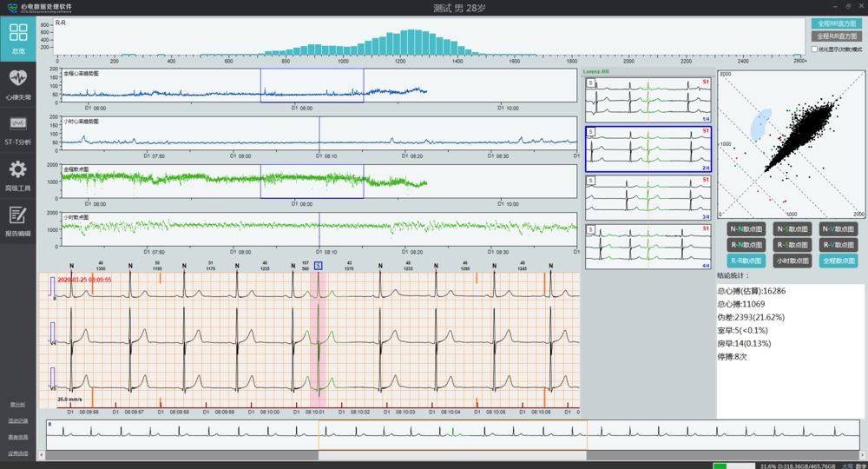Show the N-N散点图 scatter plot
Image resolution: width=868 pixels, height=469 pixels.
coord(746,229)
